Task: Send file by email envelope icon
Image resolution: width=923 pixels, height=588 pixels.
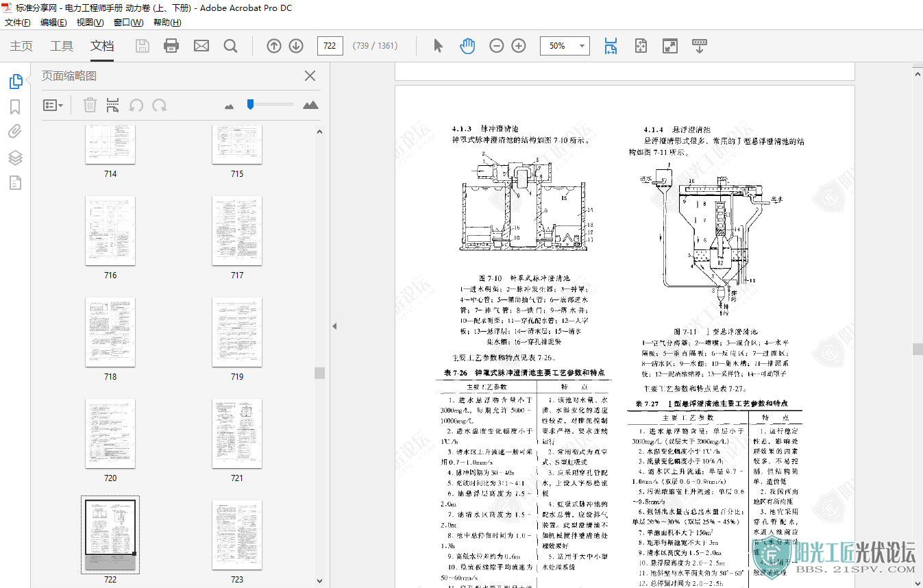Action: click(x=201, y=46)
